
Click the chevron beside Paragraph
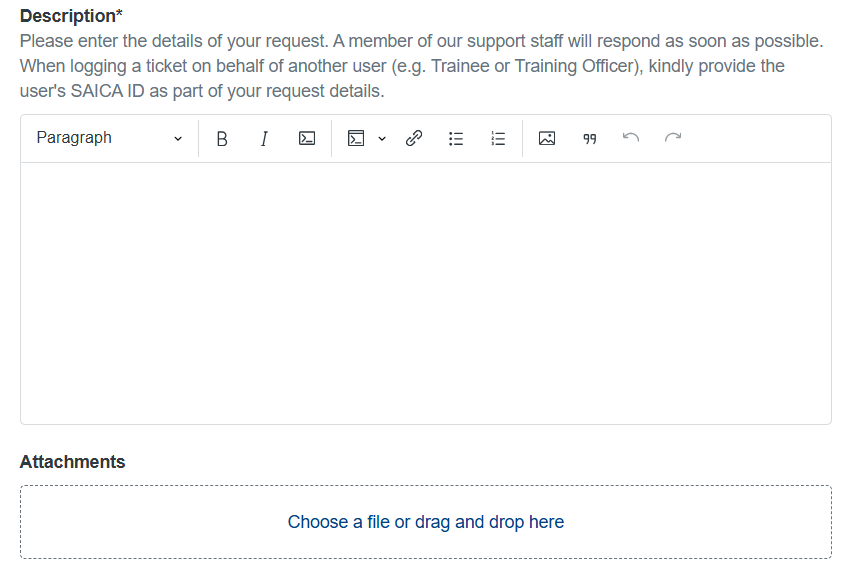[178, 139]
